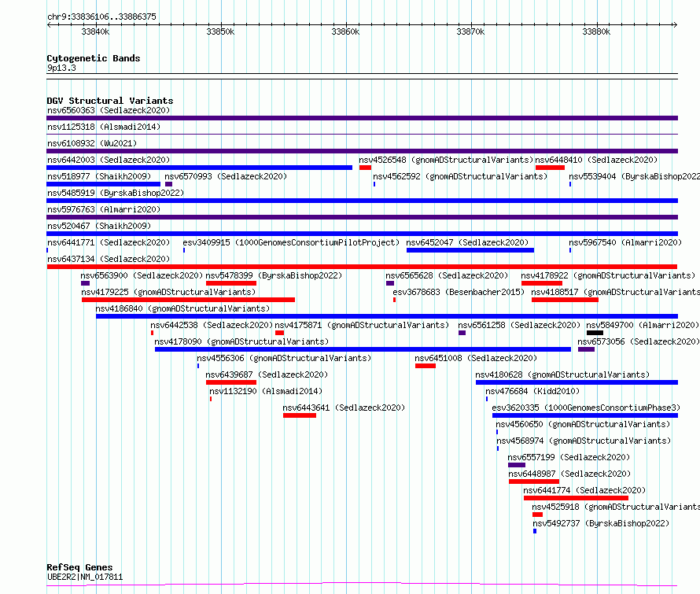Click the nsv4180628 blue variant bar
The width and height of the screenshot is (700, 594).
click(x=577, y=382)
